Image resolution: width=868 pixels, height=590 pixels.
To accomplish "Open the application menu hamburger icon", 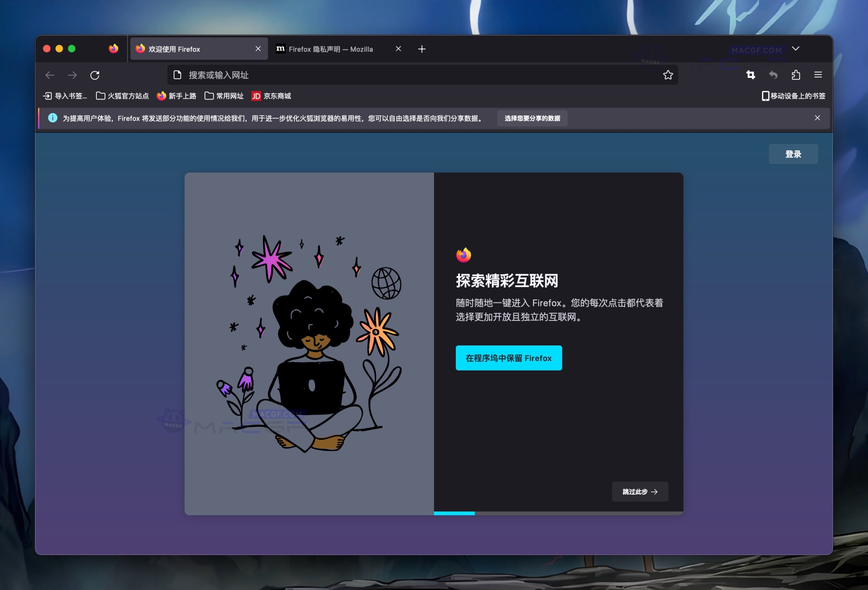I will tap(818, 75).
